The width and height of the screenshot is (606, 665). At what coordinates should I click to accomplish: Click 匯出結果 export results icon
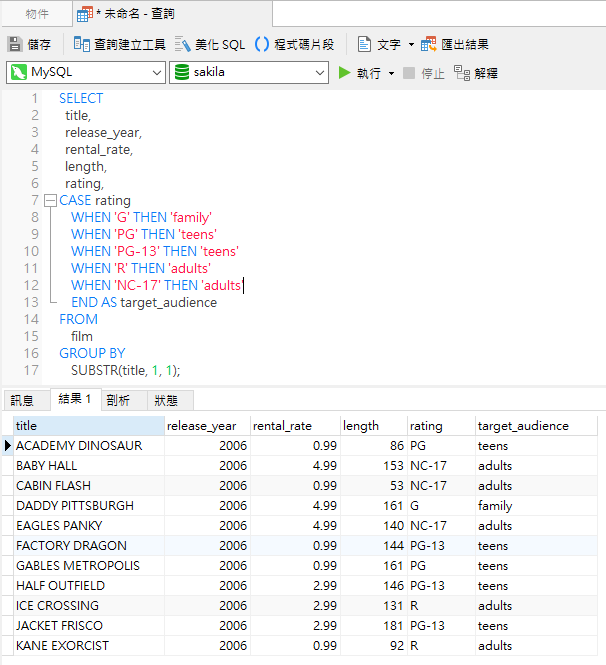pos(429,44)
